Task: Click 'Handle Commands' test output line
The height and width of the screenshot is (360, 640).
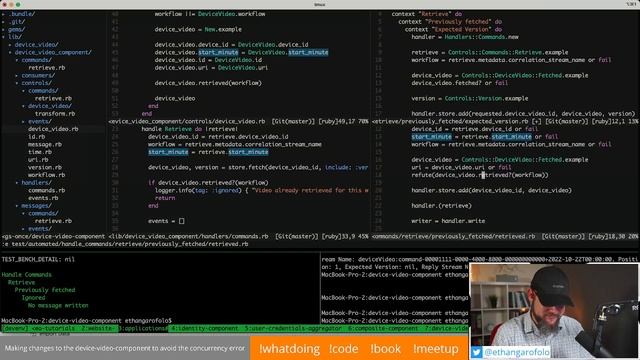Action: pyautogui.click(x=27, y=275)
